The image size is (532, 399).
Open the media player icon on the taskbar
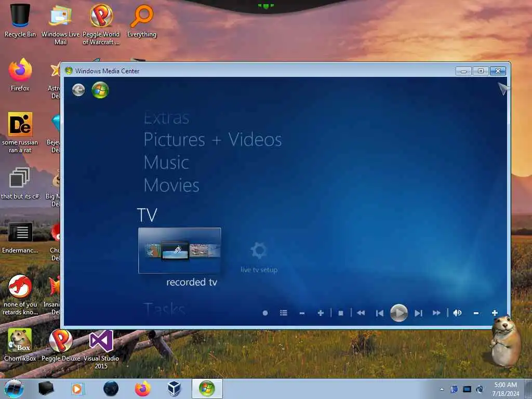click(x=78, y=389)
